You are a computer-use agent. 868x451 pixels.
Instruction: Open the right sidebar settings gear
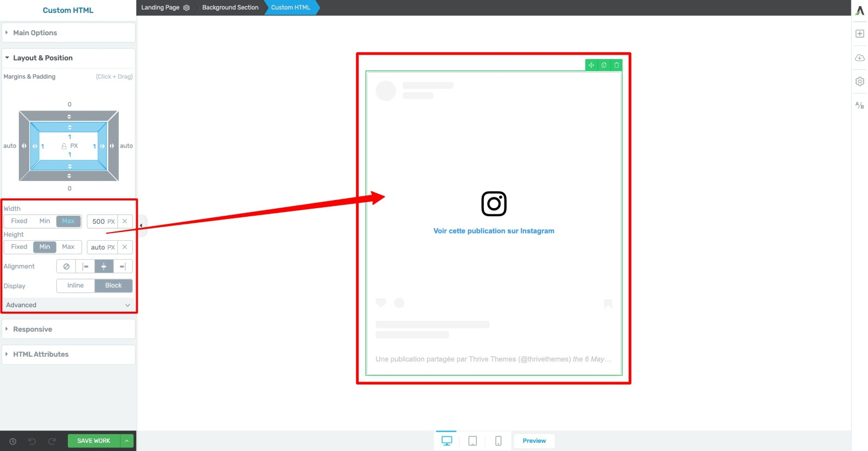[860, 81]
